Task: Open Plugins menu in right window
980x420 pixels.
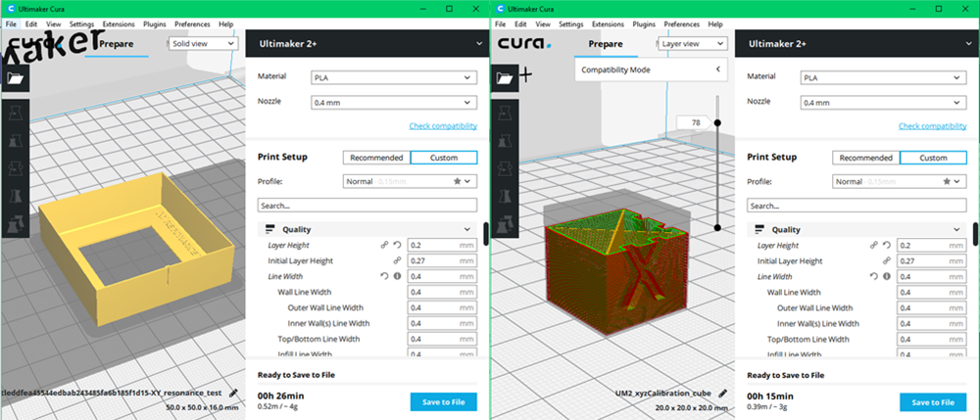Action: [644, 24]
